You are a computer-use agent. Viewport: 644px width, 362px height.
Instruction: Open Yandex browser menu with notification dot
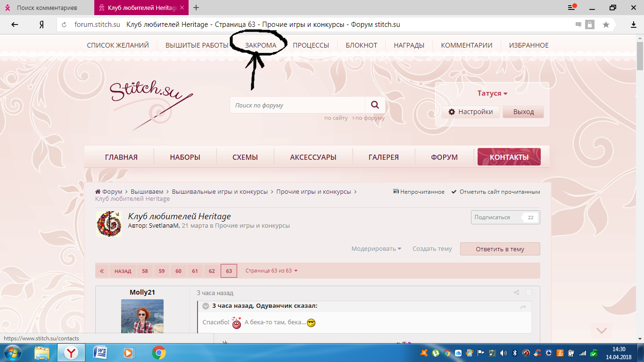pyautogui.click(x=572, y=8)
